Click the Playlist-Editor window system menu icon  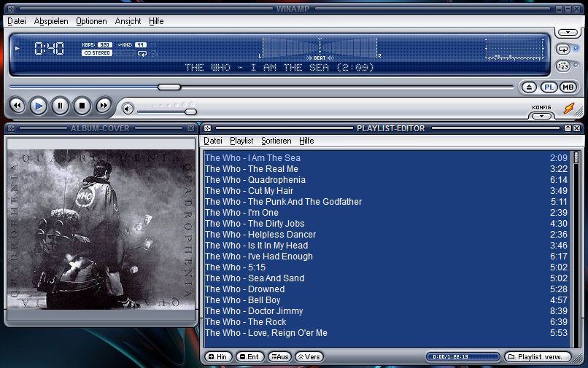point(207,128)
